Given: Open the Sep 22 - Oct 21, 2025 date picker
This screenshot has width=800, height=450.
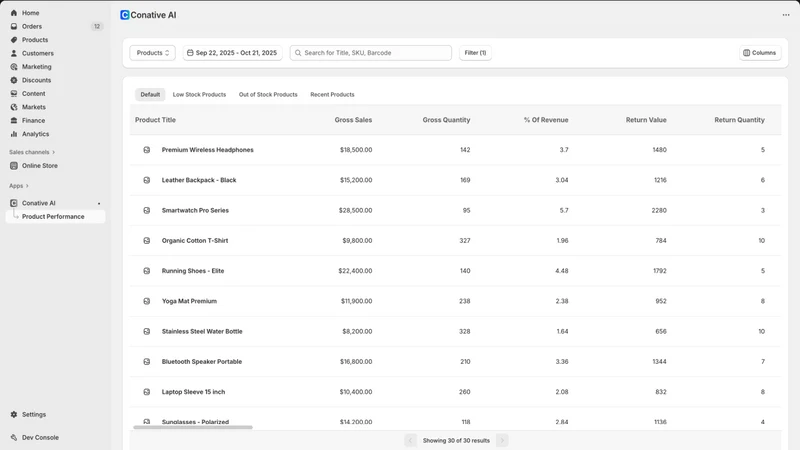Looking at the screenshot, I should tap(233, 53).
